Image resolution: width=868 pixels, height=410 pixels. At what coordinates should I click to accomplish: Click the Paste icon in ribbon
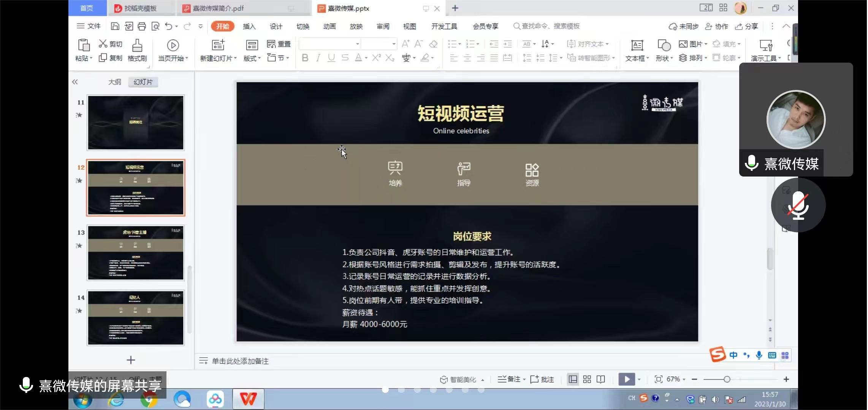tap(84, 46)
